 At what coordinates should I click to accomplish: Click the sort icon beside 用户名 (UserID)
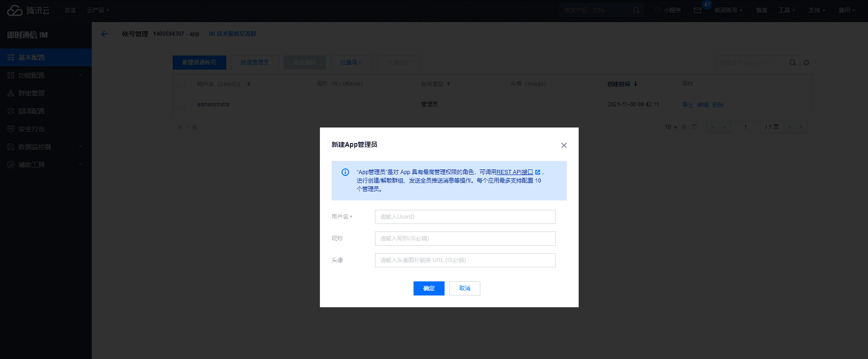point(249,84)
